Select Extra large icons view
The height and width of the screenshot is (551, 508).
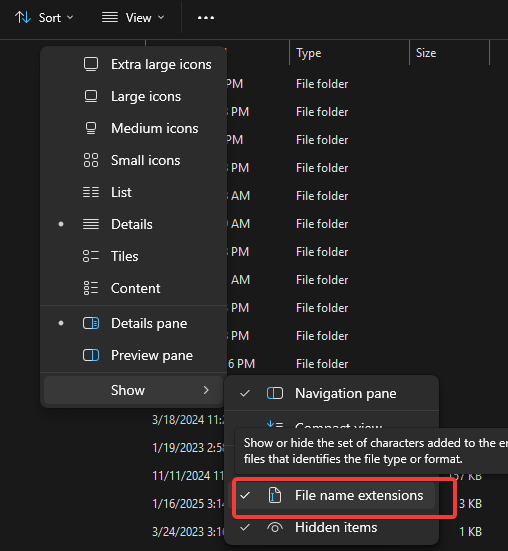coord(133,65)
